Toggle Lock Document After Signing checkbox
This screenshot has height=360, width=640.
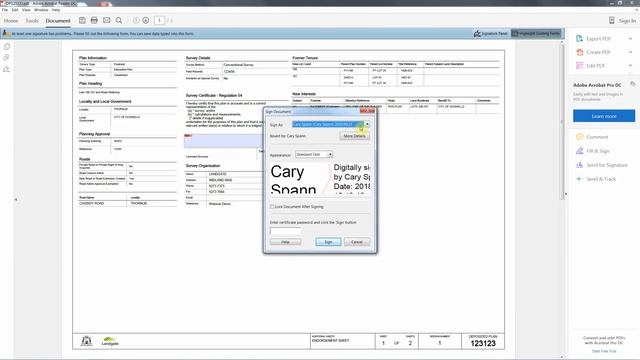272,207
